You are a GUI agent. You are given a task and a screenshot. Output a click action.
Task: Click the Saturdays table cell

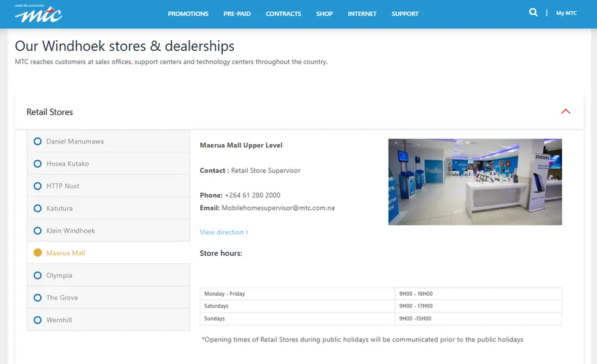297,306
